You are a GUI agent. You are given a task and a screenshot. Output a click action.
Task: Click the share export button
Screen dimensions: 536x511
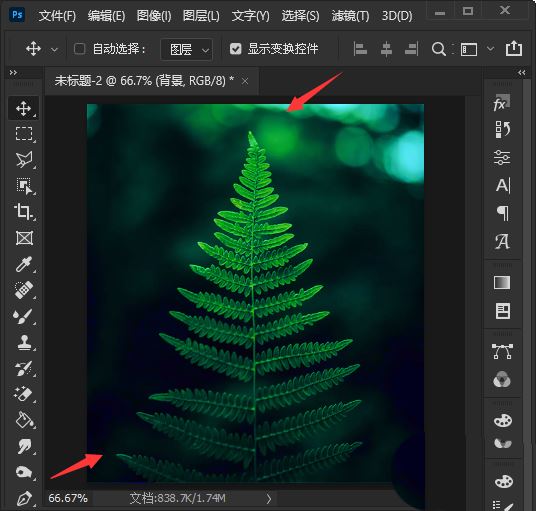point(514,49)
